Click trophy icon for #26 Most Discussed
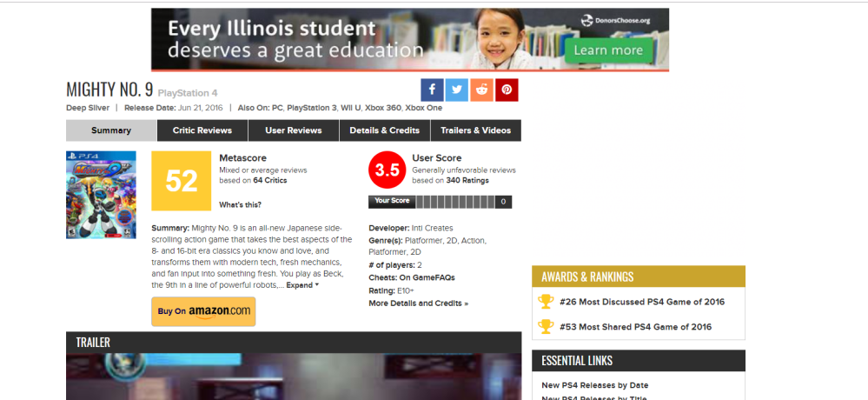Screen dimensions: 868x400 coord(546,302)
